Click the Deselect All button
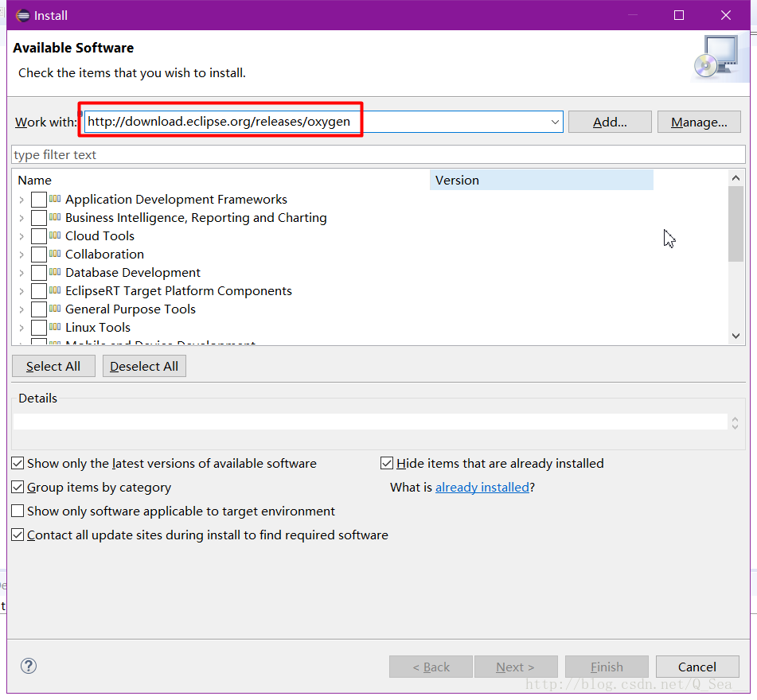Viewport: 757px width, 700px height. (144, 366)
